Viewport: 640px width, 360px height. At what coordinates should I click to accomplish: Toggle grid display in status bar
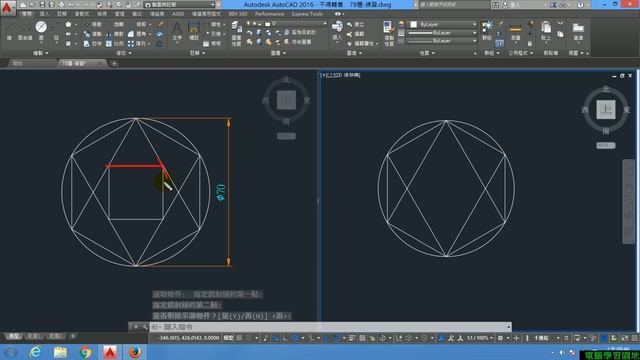coord(240,338)
